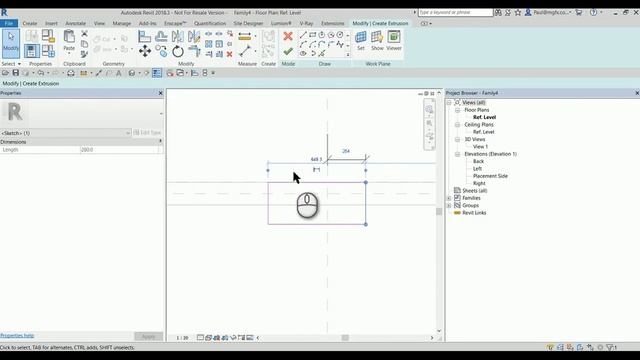Screen dimensions: 640x360
Task: Click the red Delete icon in the Modify panel
Action: [229, 54]
